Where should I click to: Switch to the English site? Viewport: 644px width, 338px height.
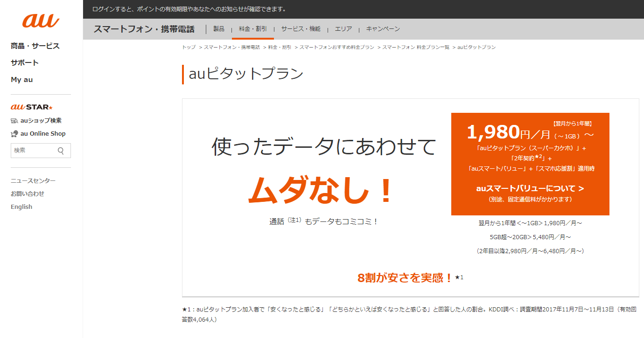[x=21, y=207]
